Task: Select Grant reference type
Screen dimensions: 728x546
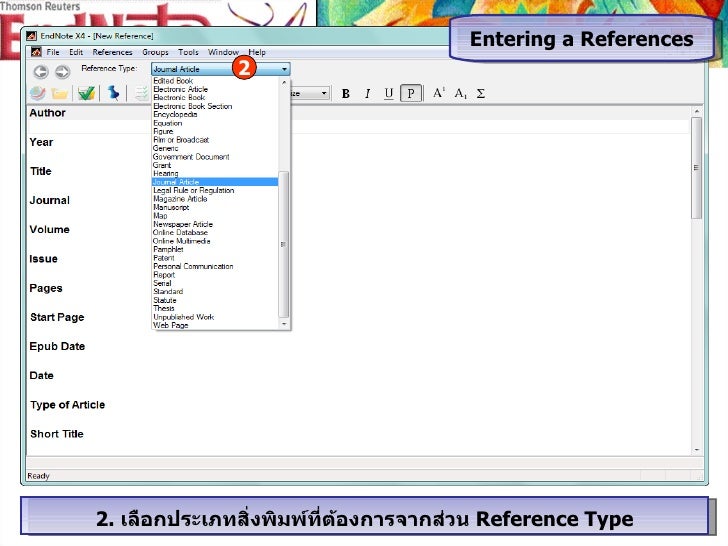Action: tap(162, 165)
